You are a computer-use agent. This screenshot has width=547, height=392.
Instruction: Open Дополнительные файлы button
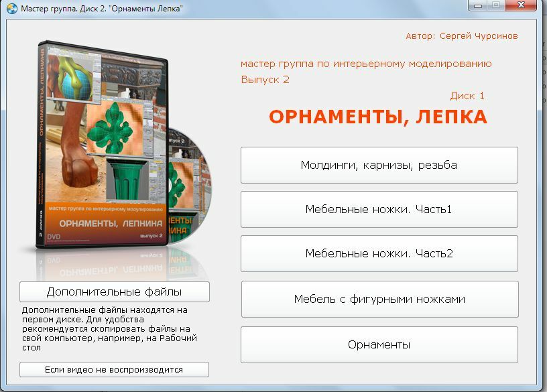pyautogui.click(x=115, y=292)
